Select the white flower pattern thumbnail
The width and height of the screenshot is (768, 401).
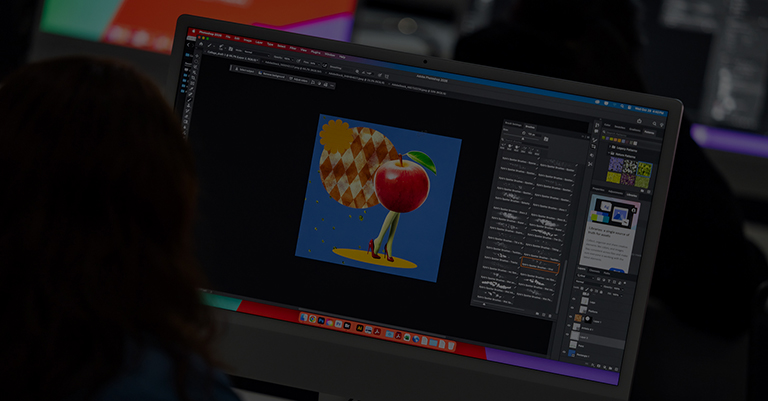(630, 166)
